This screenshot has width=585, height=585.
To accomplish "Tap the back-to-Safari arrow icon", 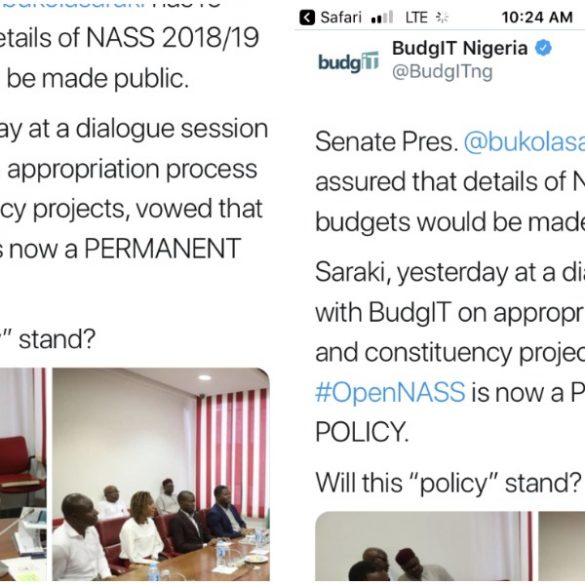I will 307,17.
